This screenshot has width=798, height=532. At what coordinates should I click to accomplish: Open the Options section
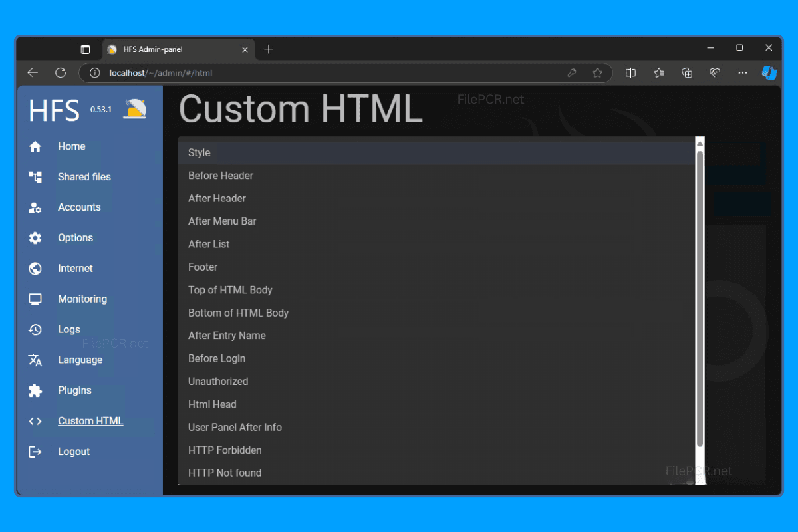point(75,238)
